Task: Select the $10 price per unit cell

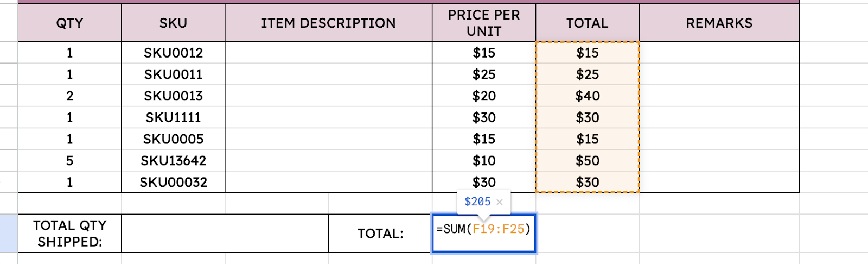Action: coord(483,161)
